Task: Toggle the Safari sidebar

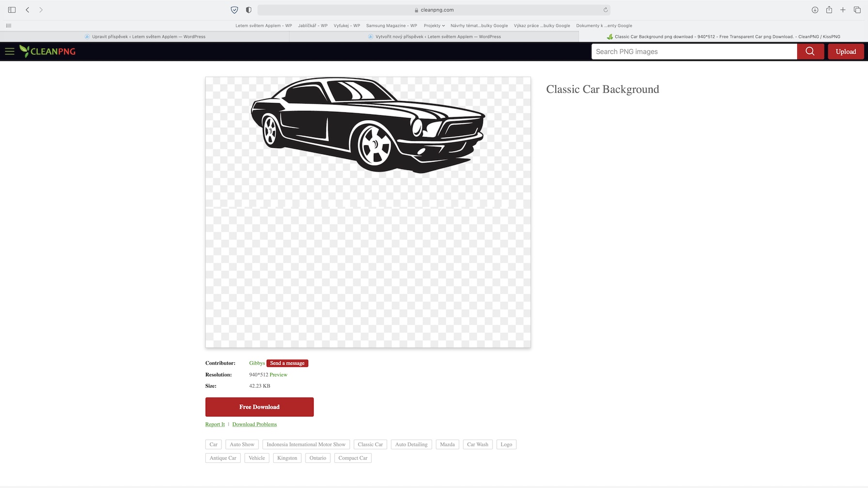Action: [x=12, y=10]
